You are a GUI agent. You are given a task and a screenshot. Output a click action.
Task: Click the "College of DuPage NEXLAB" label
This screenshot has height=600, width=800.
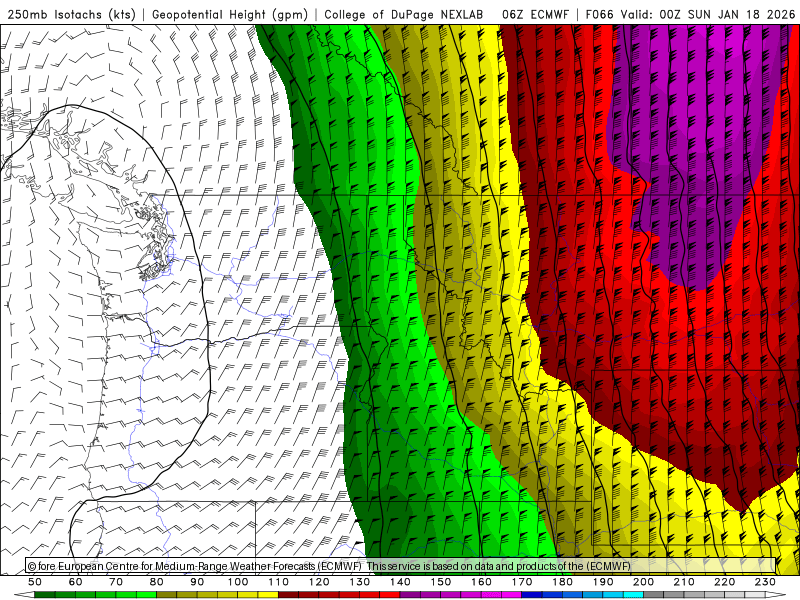[404, 15]
